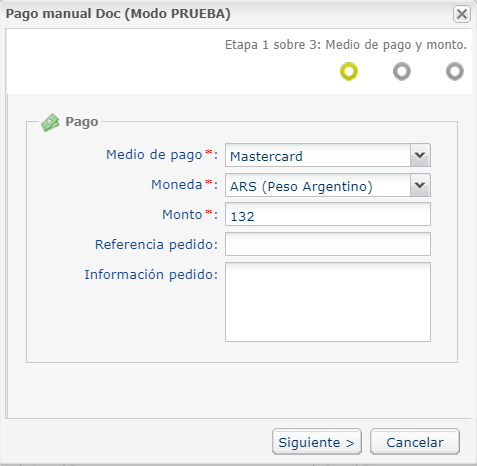Open the Medio de pago dropdown arrow

click(x=420, y=155)
